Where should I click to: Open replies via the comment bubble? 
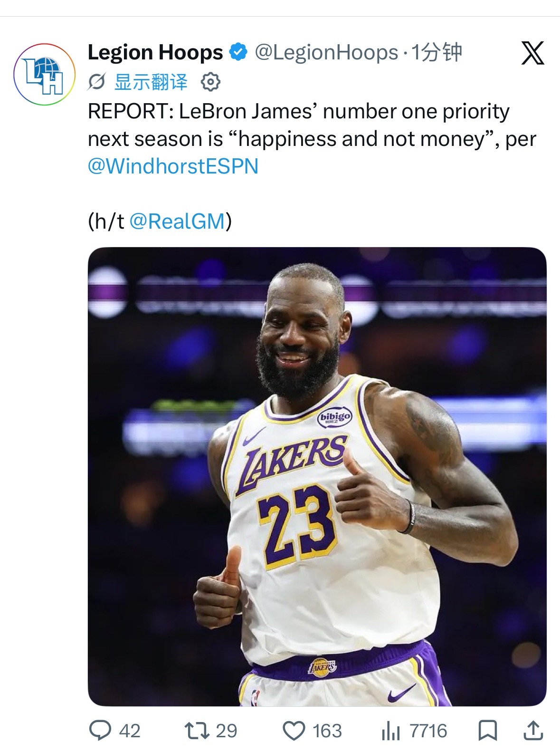tap(100, 731)
